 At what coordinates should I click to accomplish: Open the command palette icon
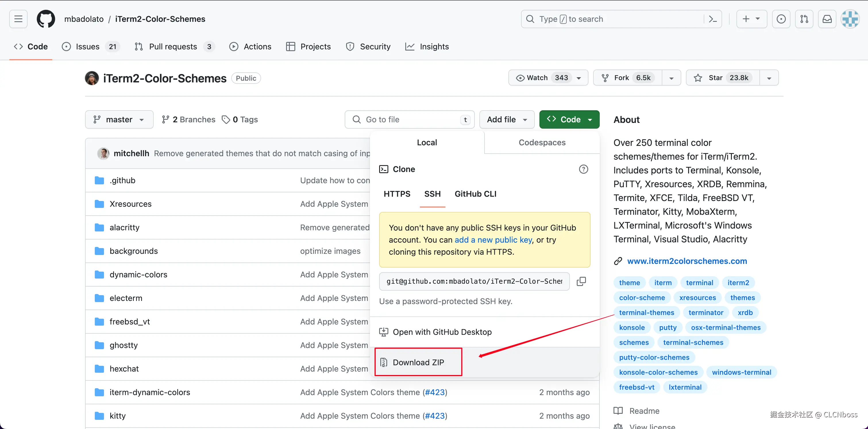[x=713, y=19]
